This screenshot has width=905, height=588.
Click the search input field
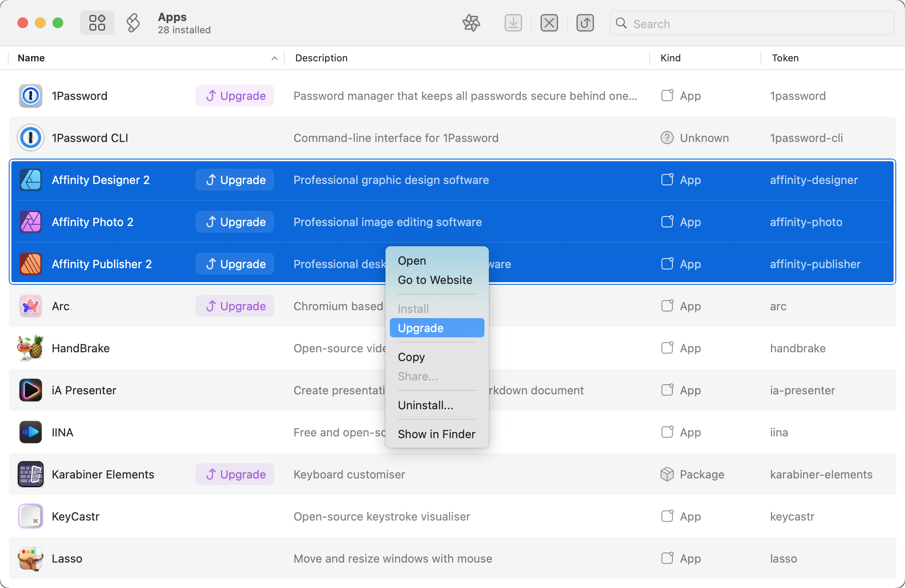click(751, 23)
